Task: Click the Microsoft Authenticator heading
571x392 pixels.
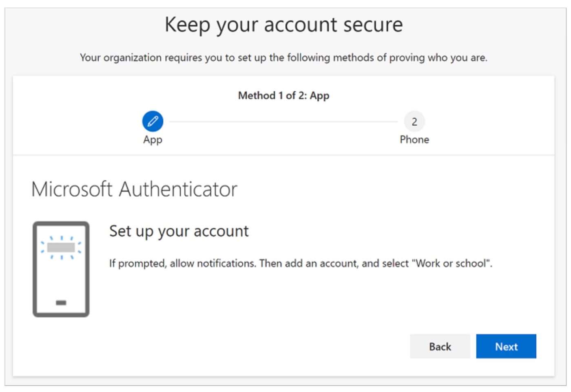Action: tap(134, 189)
